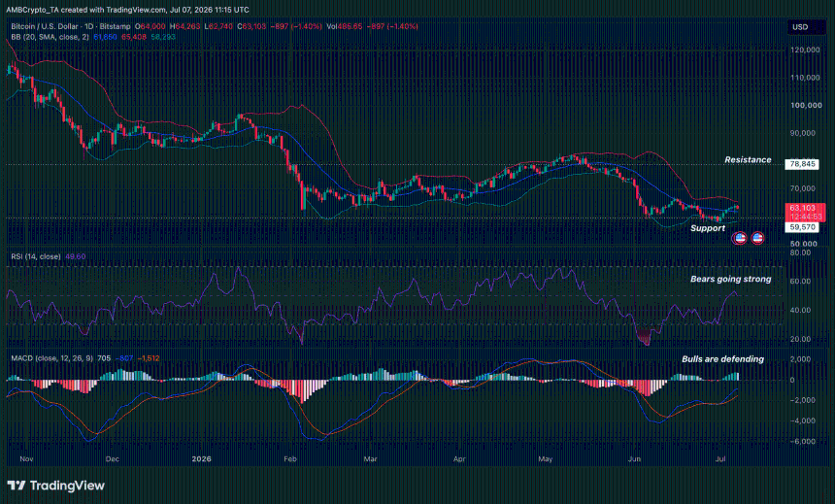Screen dimensions: 835x504
Task: Click the C63,103 close value
Action: tap(251, 26)
